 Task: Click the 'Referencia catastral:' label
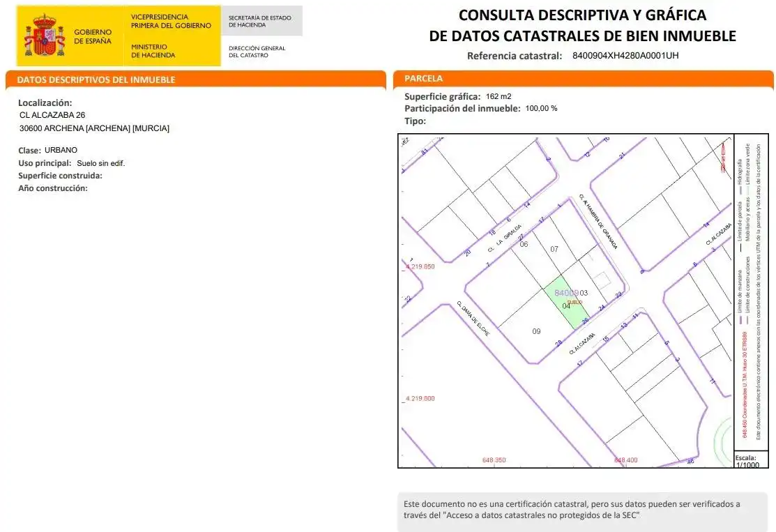tap(515, 56)
